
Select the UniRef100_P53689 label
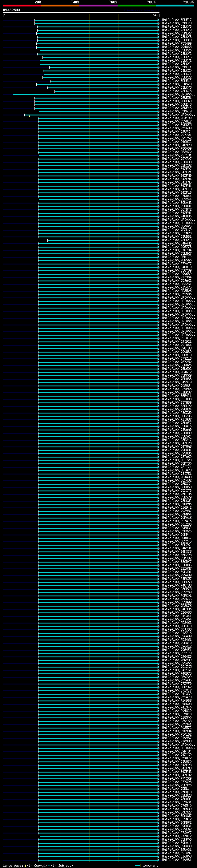(x=176, y=128)
